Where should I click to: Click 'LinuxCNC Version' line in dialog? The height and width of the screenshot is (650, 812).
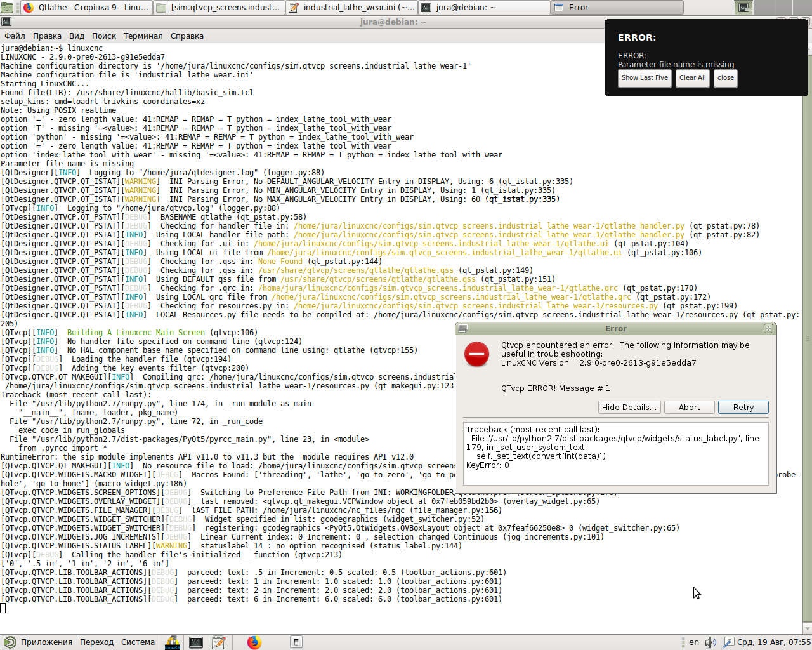(x=599, y=363)
